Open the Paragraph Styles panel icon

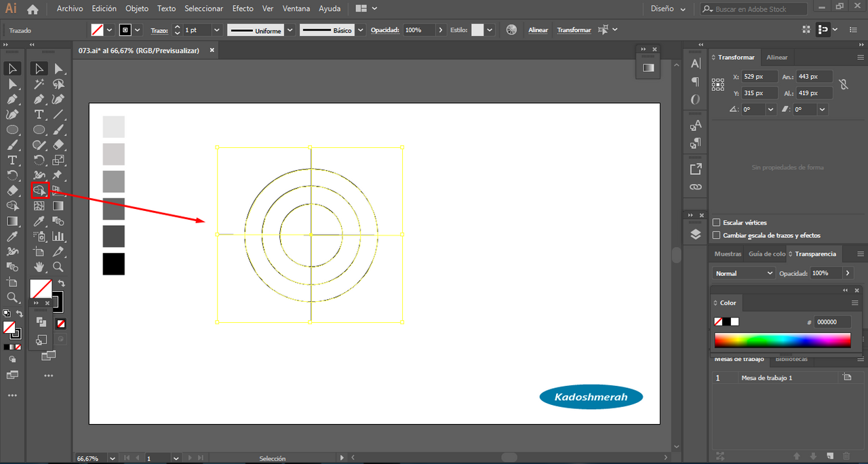[x=695, y=143]
